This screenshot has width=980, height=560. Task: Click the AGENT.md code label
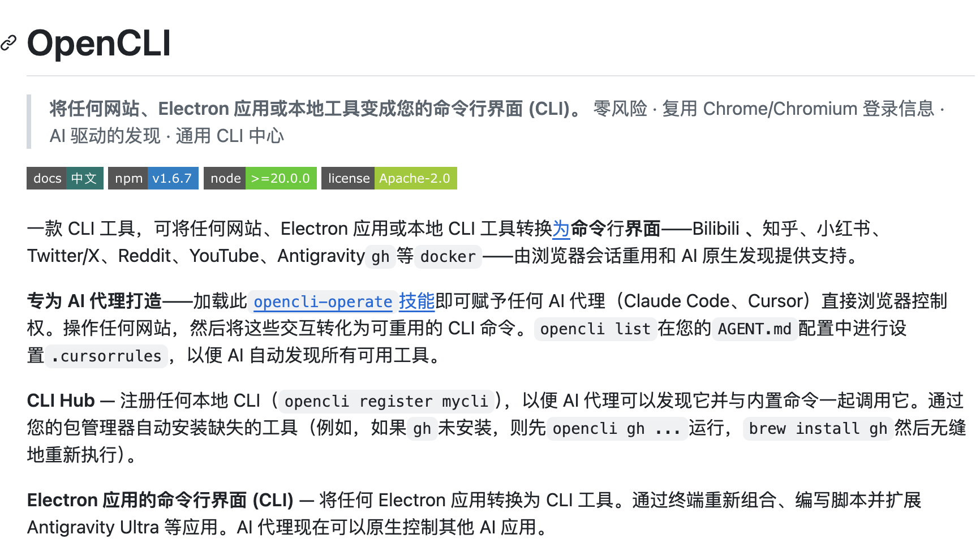click(x=754, y=329)
